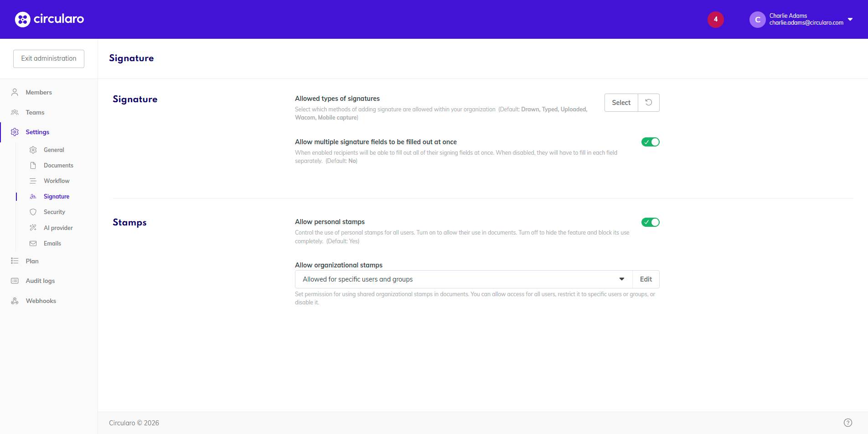Open the AI provider settings
Screen dimensions: 868x434
[x=58, y=228]
